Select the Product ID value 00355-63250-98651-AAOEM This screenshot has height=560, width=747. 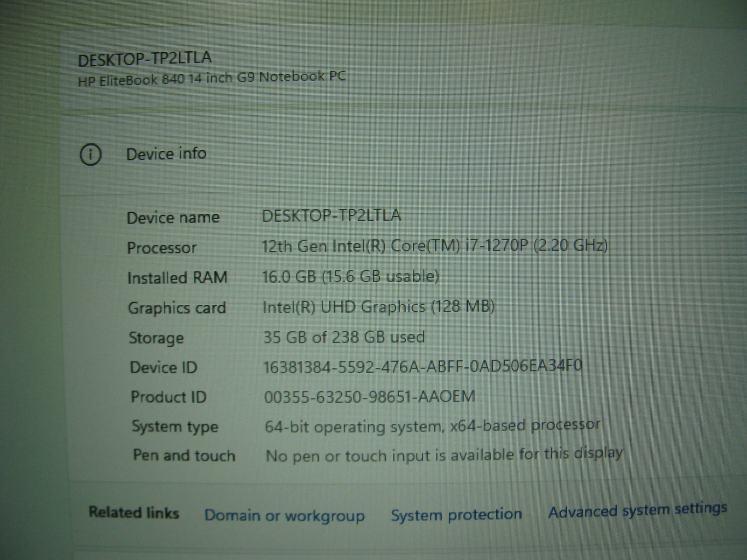[370, 397]
